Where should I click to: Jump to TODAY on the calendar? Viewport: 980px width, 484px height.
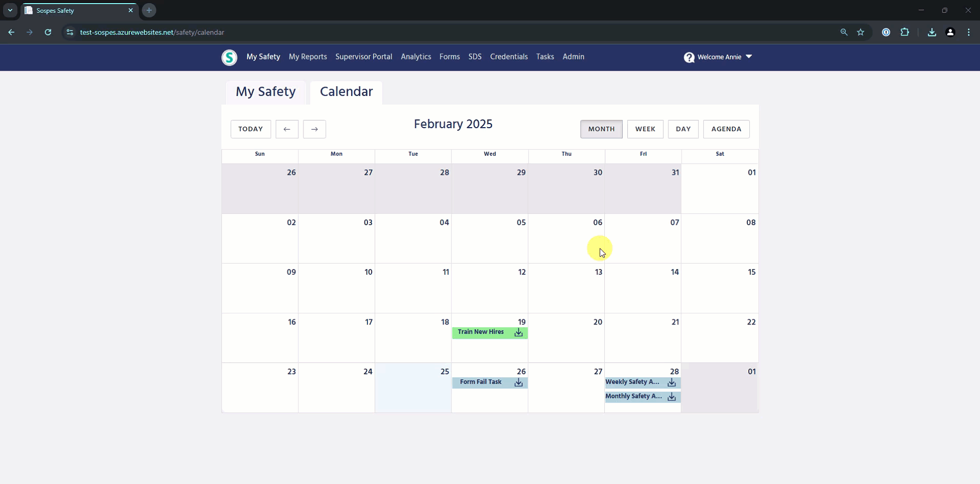tap(251, 129)
